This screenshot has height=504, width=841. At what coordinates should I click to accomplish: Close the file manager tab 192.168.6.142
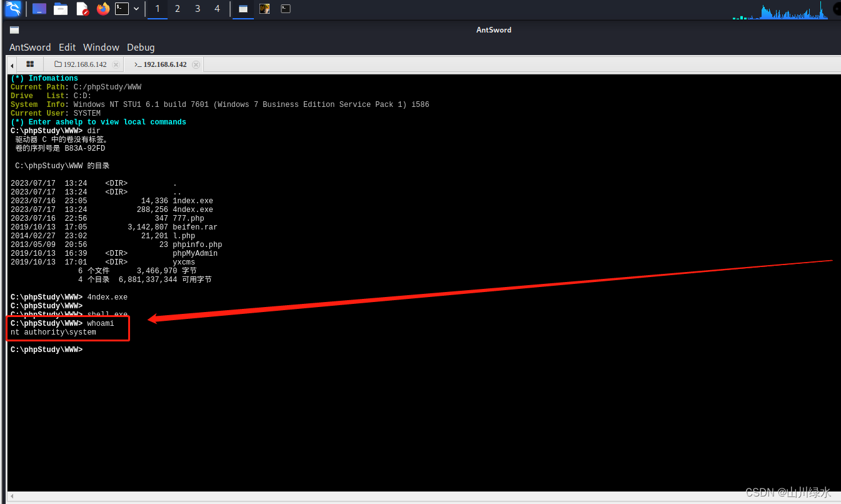pos(116,64)
